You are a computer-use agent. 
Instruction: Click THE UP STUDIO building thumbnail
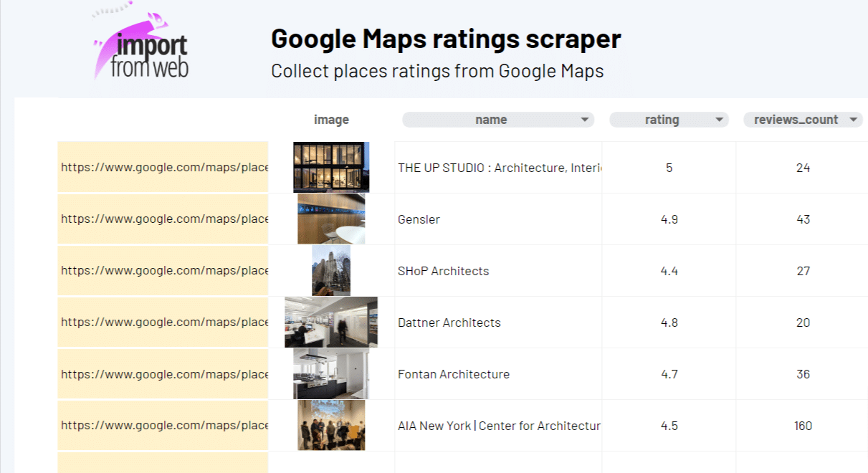click(331, 167)
